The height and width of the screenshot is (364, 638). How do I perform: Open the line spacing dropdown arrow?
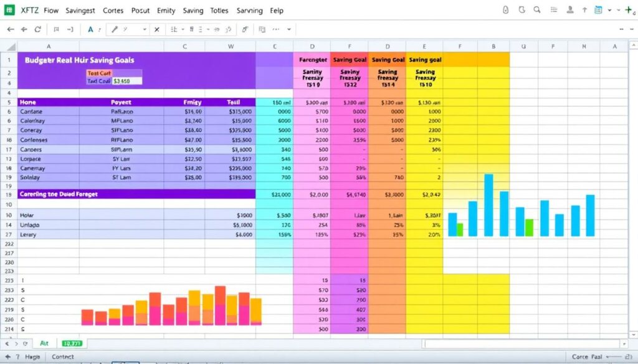click(208, 29)
